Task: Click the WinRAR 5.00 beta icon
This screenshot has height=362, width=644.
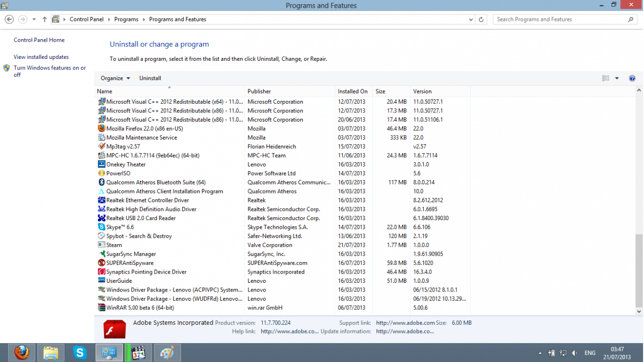Action: coord(101,307)
